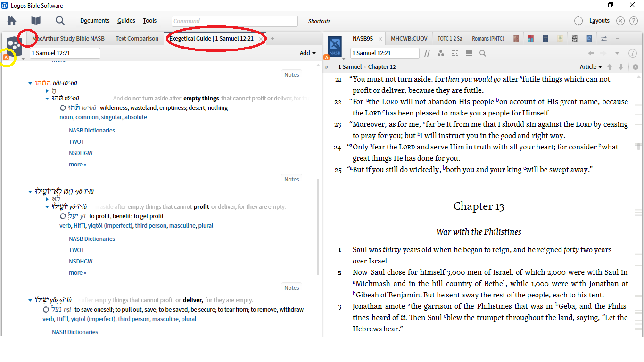Switch to the Romans (PNTC) tab

coord(488,39)
